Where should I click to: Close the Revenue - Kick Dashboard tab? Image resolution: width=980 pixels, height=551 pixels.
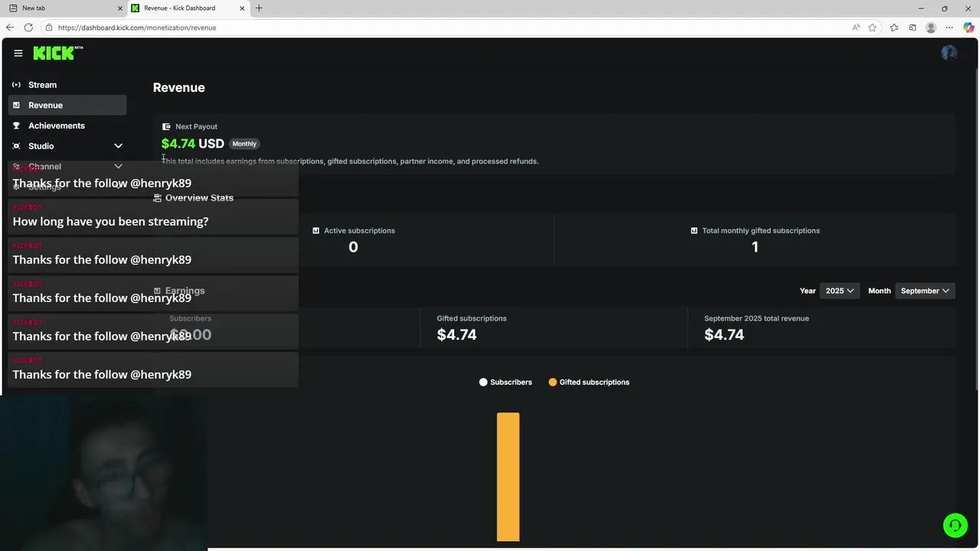click(x=243, y=8)
